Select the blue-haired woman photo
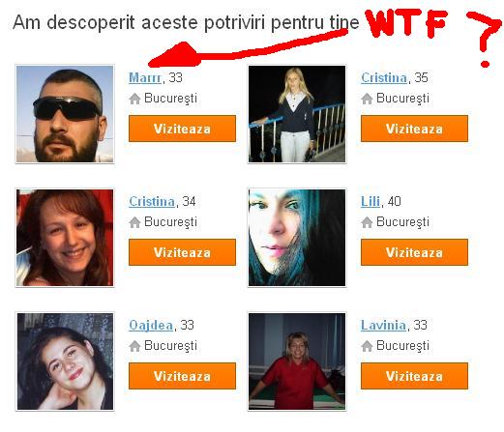The image size is (504, 432). click(x=297, y=238)
